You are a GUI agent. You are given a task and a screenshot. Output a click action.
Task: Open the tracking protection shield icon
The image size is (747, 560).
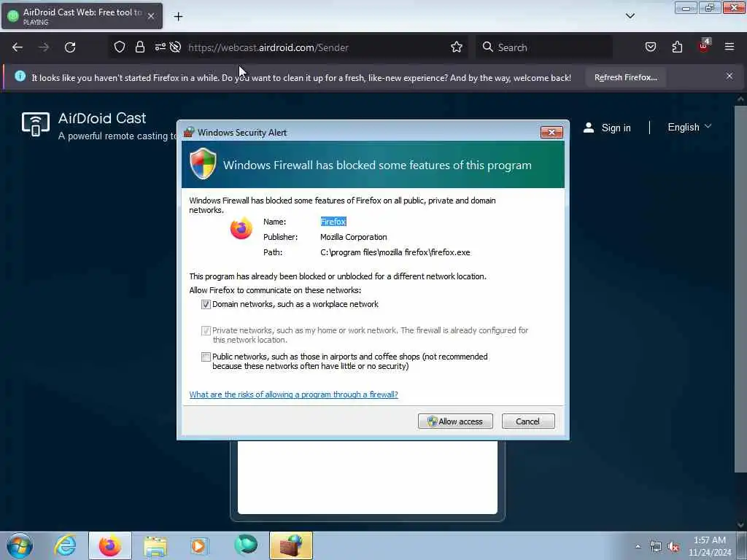click(120, 47)
